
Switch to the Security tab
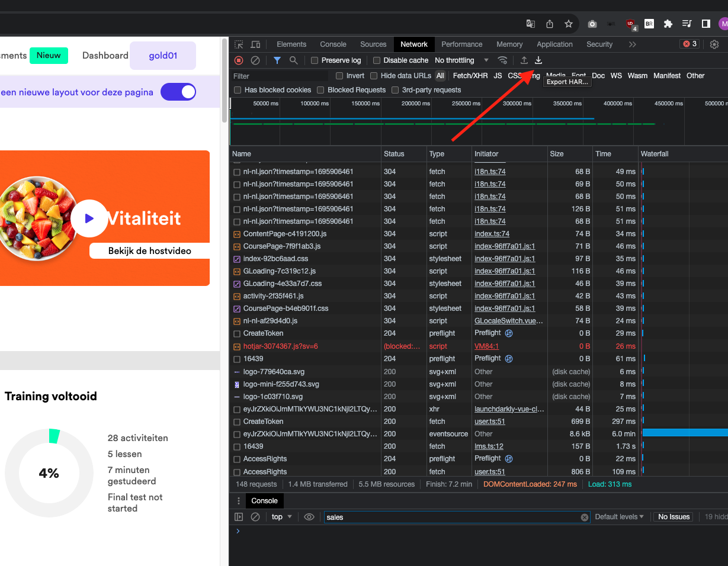[599, 44]
